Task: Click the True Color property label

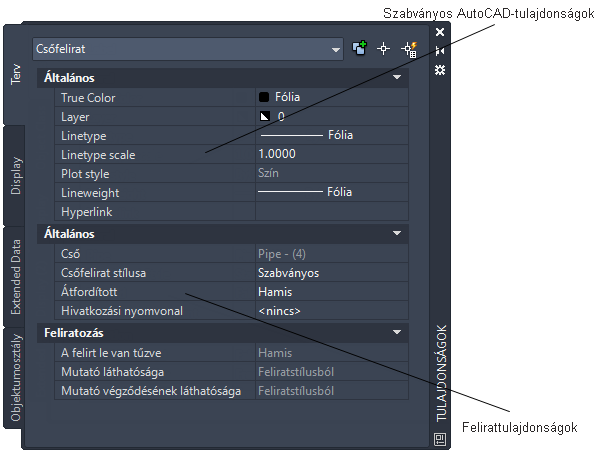Action: click(88, 98)
